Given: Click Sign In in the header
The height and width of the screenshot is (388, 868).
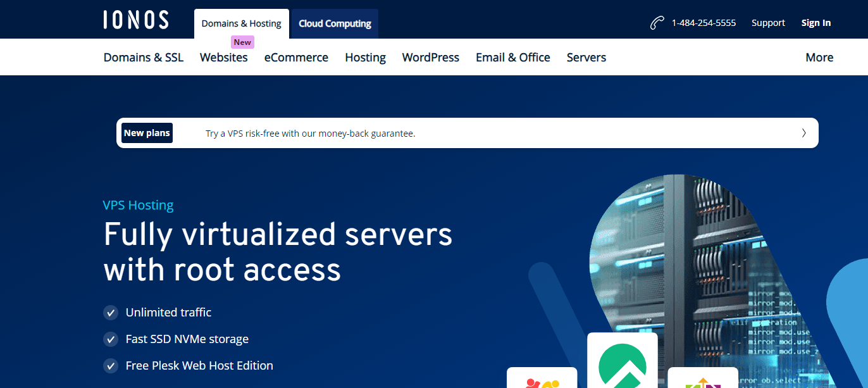Looking at the screenshot, I should [x=816, y=23].
